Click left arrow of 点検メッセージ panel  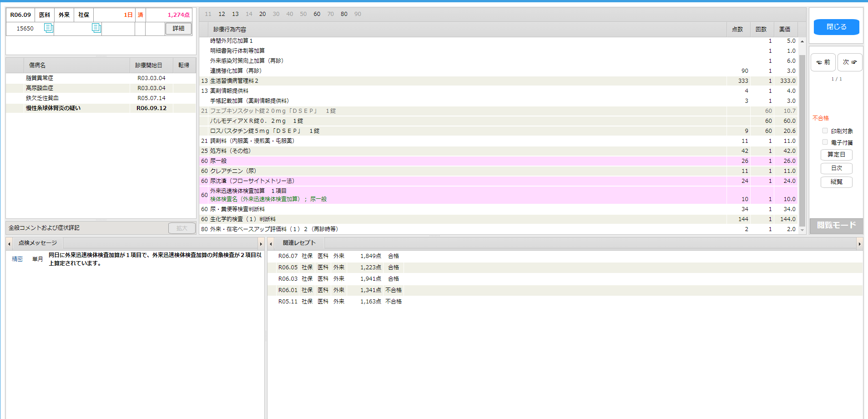(9, 244)
